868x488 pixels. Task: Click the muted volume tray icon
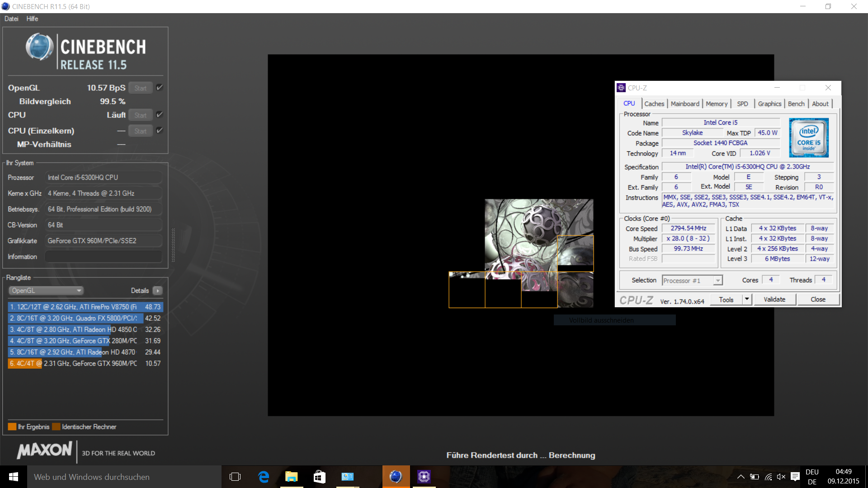point(781,477)
